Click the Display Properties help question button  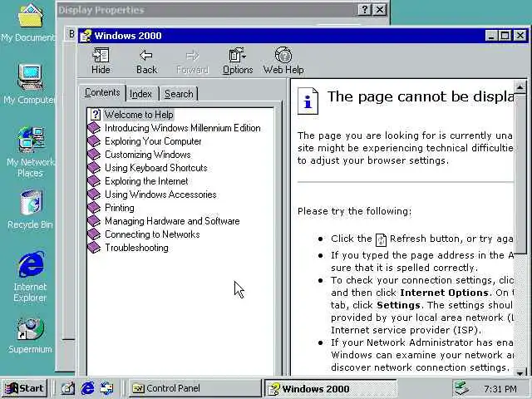(364, 10)
